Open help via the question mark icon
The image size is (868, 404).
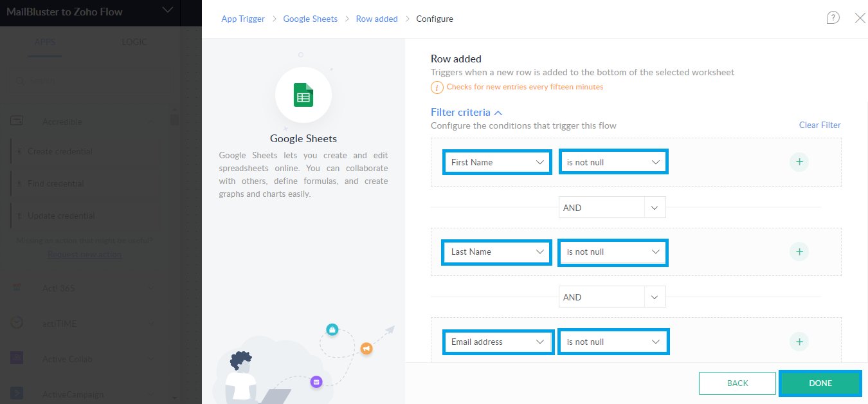point(833,17)
